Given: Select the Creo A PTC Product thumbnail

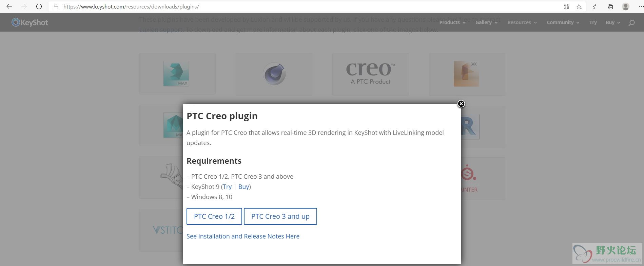Looking at the screenshot, I should [x=371, y=74].
